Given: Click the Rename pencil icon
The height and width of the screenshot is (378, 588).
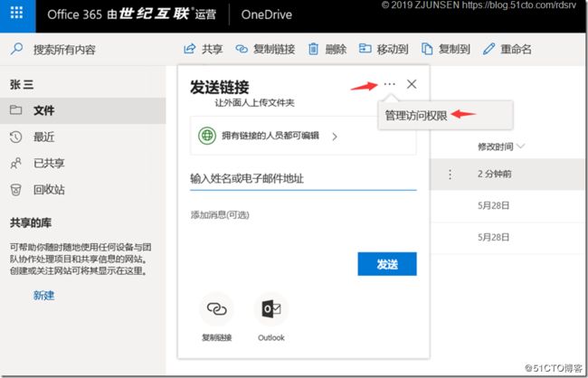Looking at the screenshot, I should [x=488, y=49].
